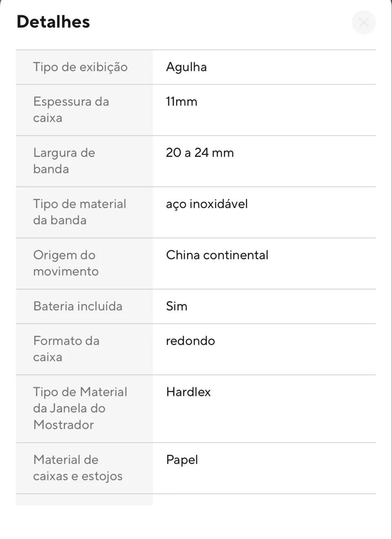Click the 20 a 24 mm value
The image size is (392, 539).
[x=200, y=152]
